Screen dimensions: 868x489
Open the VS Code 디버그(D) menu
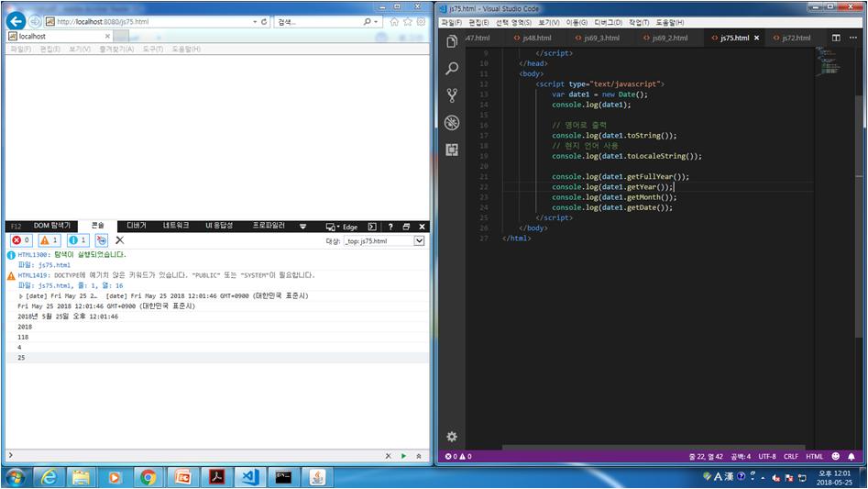(x=608, y=22)
